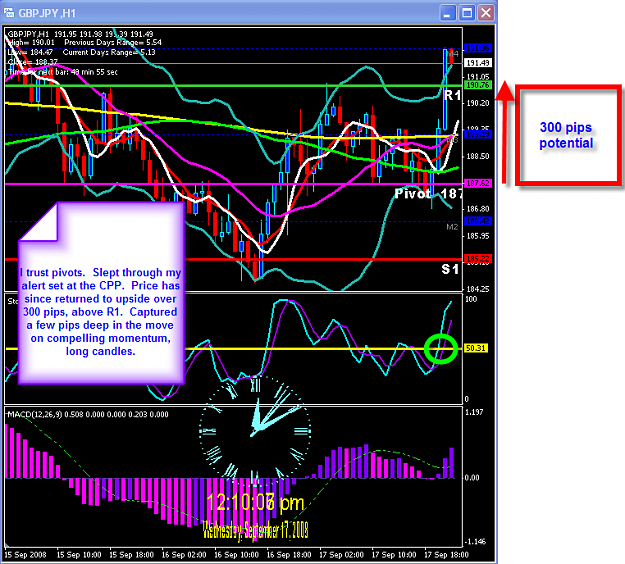Click the 188.50 price scale value
Screen dimensions: 625x564
click(x=478, y=156)
